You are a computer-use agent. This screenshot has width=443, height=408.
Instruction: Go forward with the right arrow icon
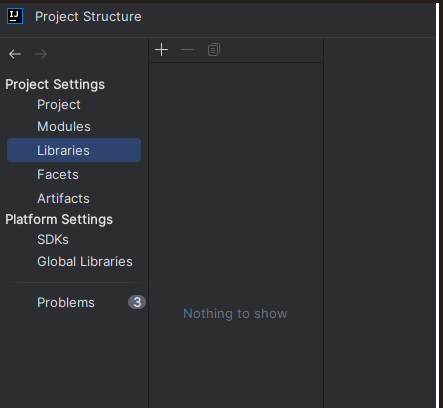click(x=41, y=54)
